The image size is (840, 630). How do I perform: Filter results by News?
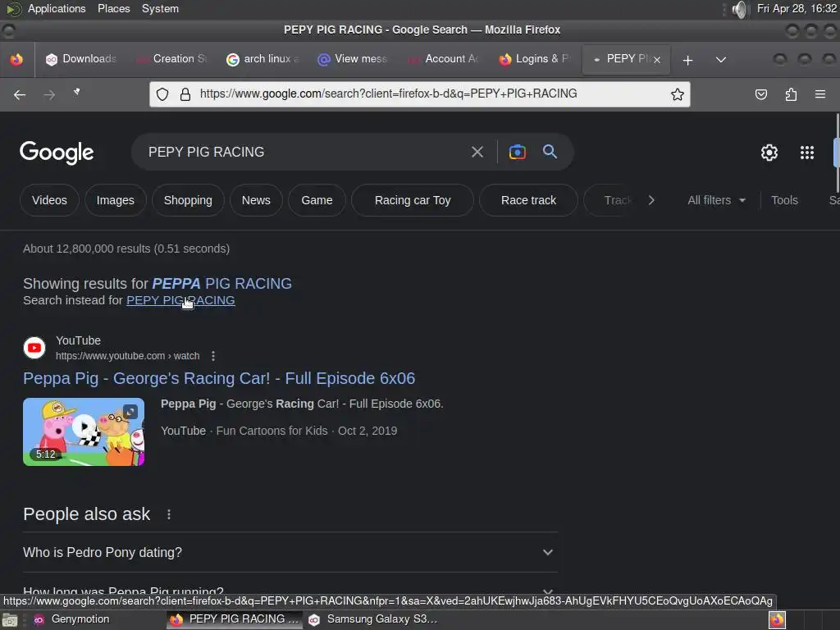(x=256, y=200)
